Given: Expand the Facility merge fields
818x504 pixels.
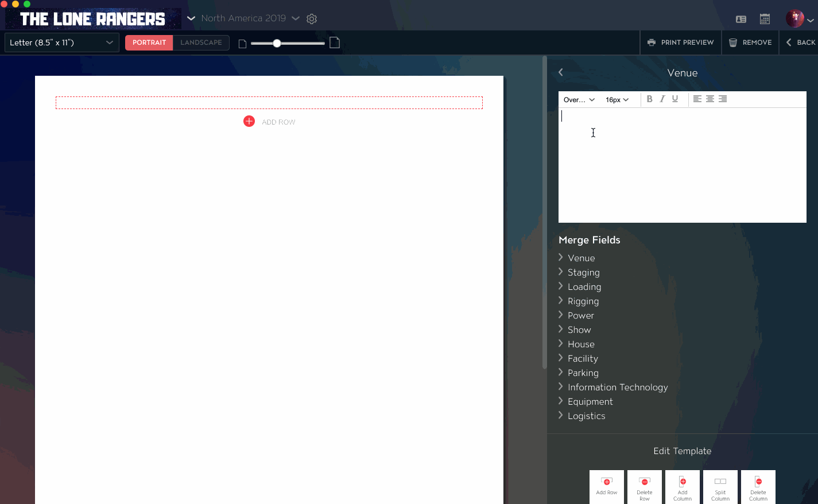Looking at the screenshot, I should (578, 358).
